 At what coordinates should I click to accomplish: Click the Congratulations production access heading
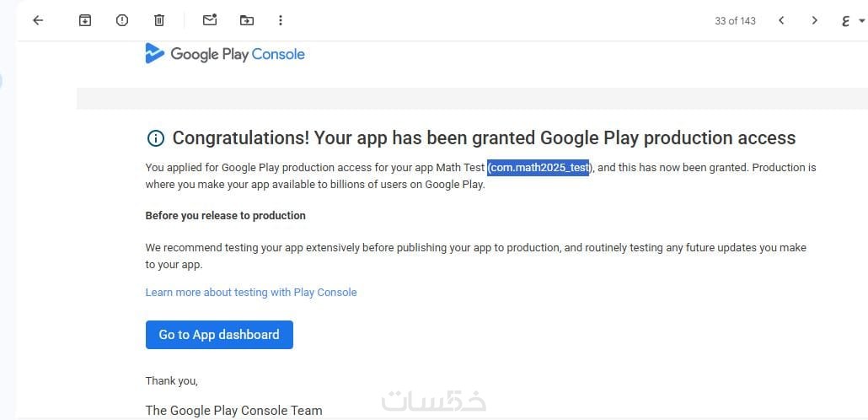tap(484, 138)
